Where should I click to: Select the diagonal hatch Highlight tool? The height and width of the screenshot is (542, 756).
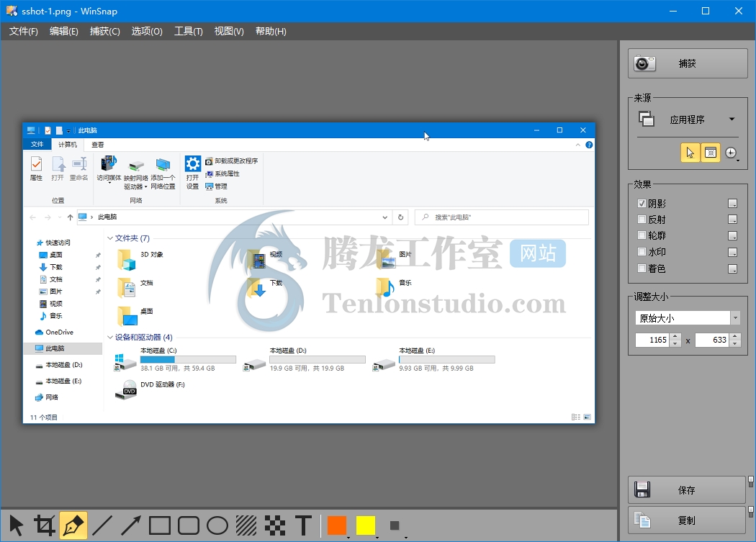pos(246,525)
